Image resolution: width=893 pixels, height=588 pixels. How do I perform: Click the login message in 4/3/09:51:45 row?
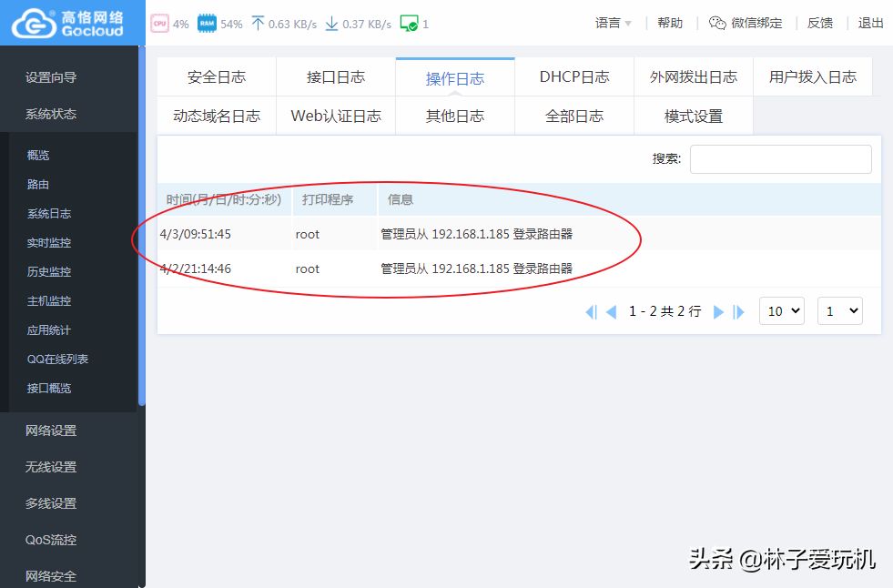pos(477,235)
